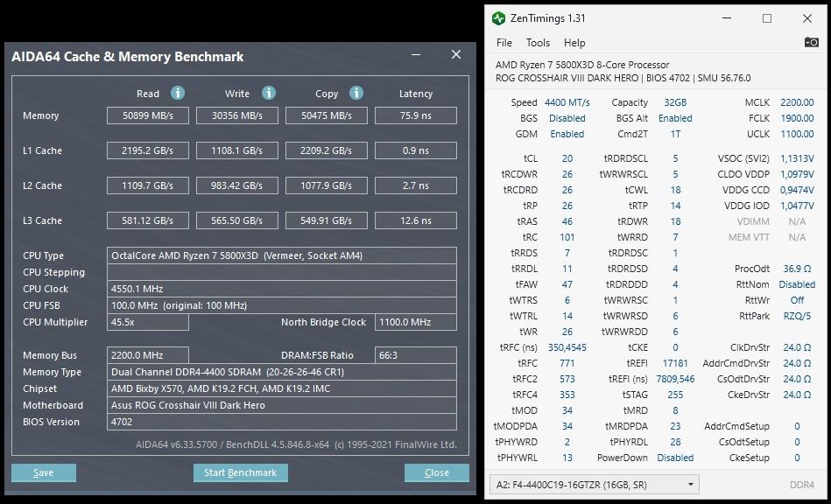Select the BGS Alt value Enabled
The height and width of the screenshot is (504, 831).
pyautogui.click(x=675, y=118)
